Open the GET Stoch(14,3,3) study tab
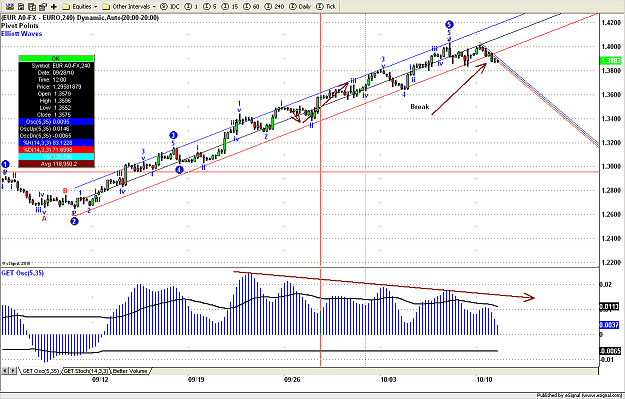 [x=86, y=371]
